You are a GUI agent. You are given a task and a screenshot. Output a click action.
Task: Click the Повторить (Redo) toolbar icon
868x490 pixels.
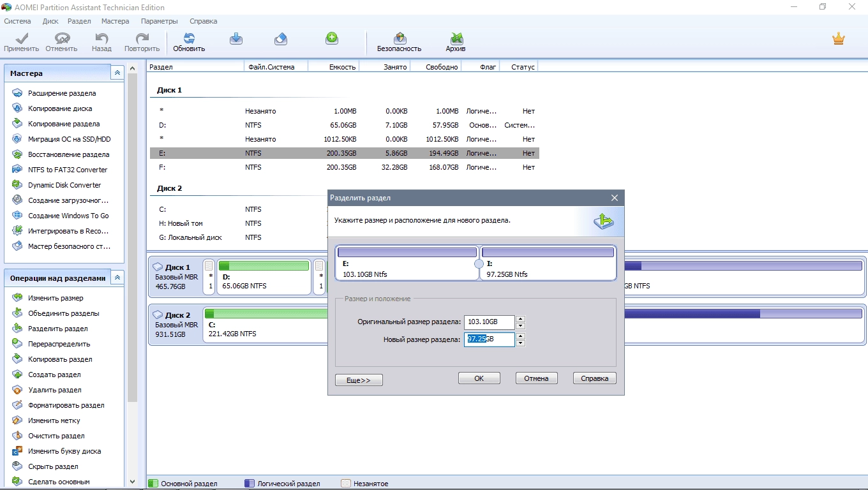point(142,42)
